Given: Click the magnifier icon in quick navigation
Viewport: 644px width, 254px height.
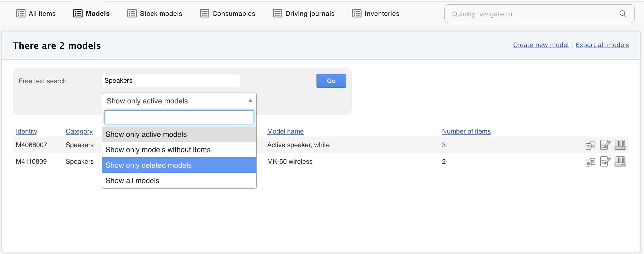Looking at the screenshot, I should click(623, 14).
